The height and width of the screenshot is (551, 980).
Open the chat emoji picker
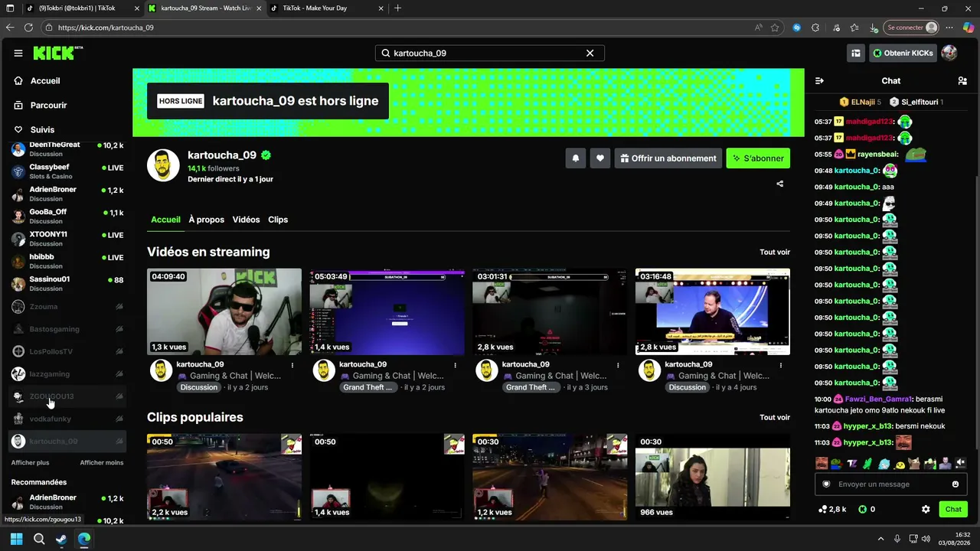click(x=955, y=484)
